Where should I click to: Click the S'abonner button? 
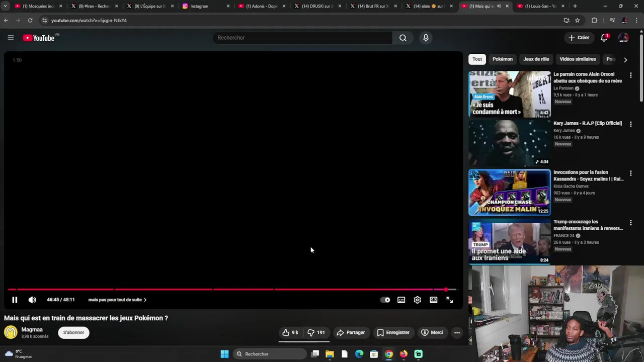[73, 332]
